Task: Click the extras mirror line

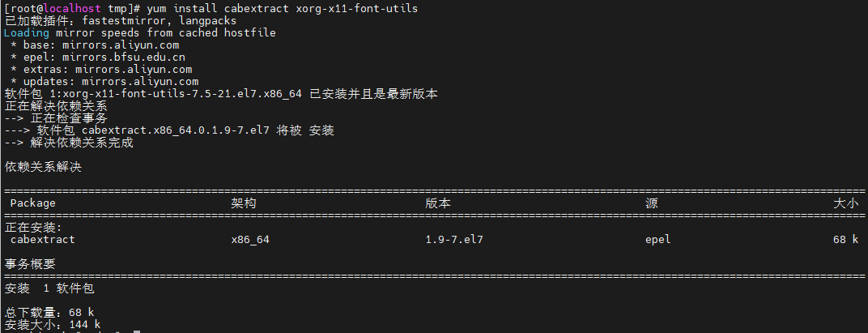Action: [100, 69]
